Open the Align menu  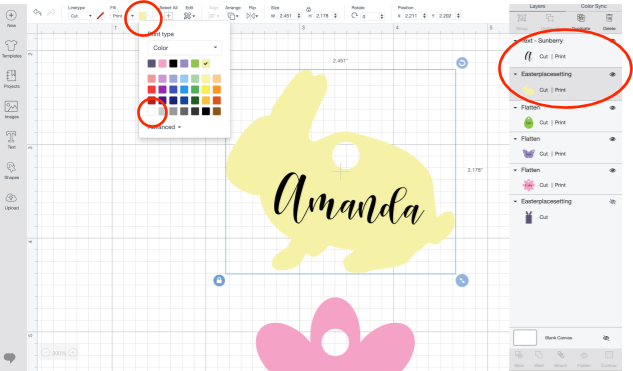pos(213,16)
